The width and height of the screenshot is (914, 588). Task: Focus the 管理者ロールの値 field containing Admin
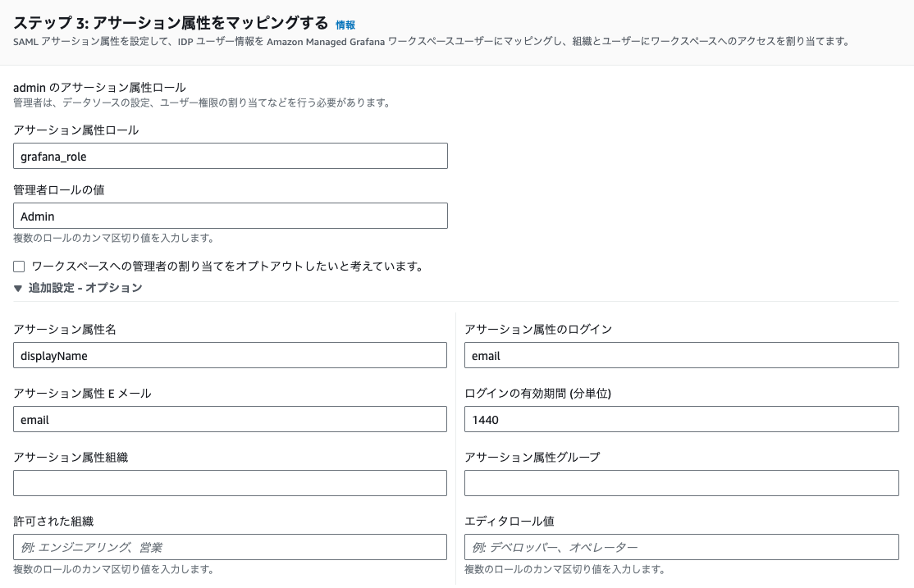tap(231, 216)
